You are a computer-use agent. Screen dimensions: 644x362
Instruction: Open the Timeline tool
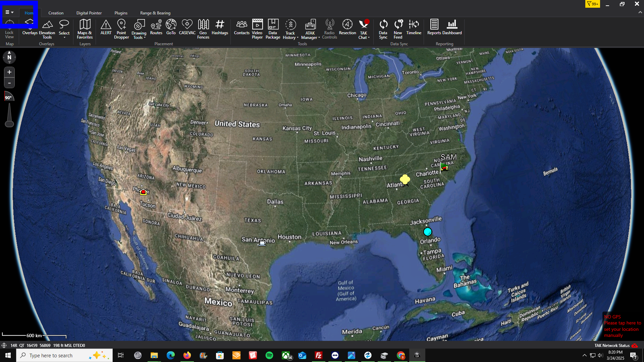(x=414, y=27)
